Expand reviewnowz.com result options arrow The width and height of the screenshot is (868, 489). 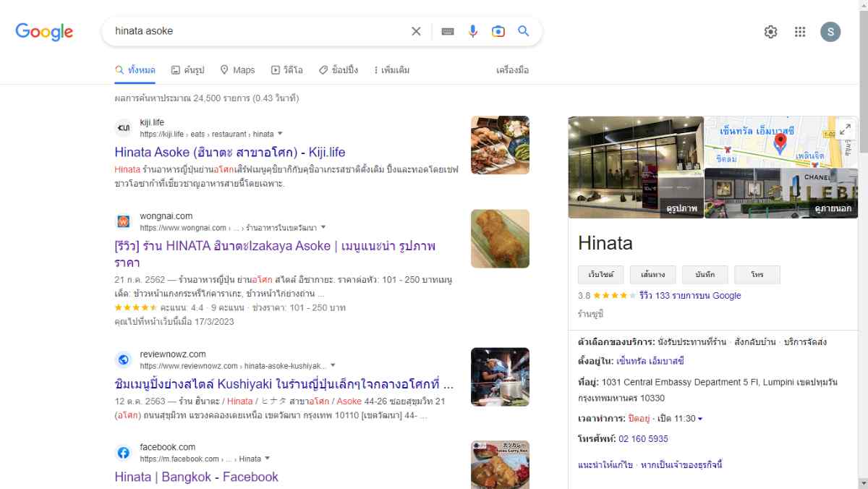coord(333,365)
